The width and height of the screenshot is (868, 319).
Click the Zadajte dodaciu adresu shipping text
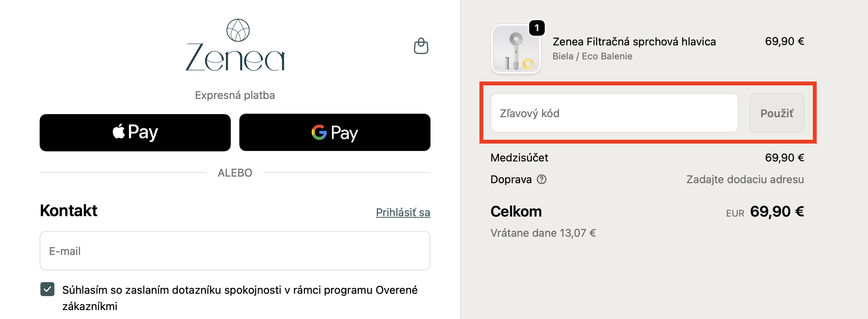click(x=745, y=179)
